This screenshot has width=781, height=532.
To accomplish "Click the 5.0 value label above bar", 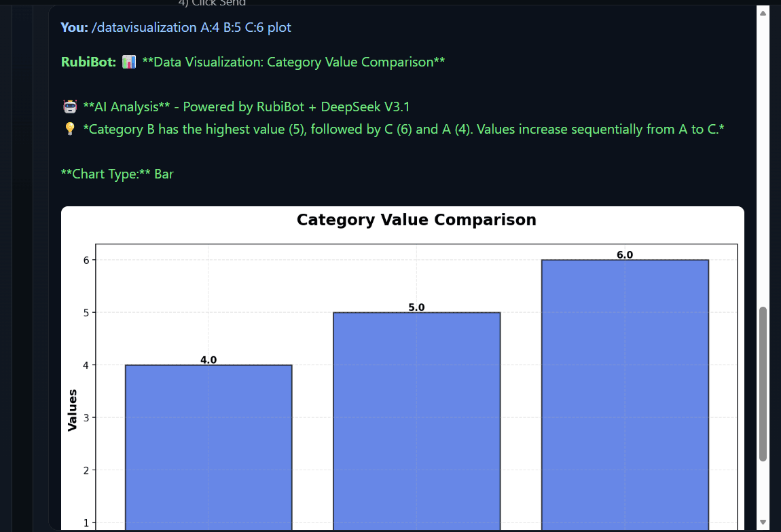I will point(416,307).
